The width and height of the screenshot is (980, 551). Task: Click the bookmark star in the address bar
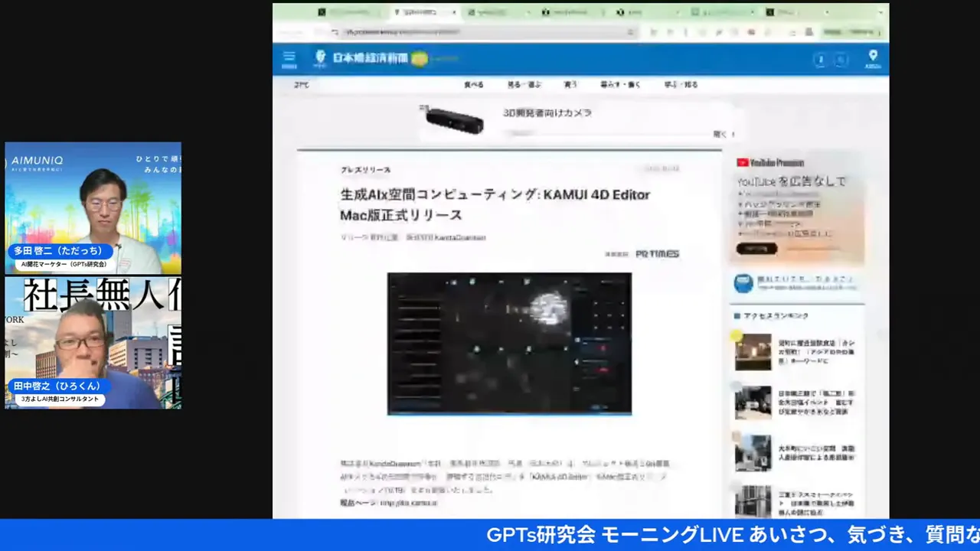click(630, 32)
